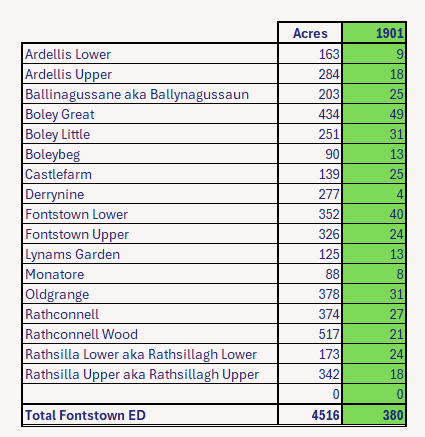425x437 pixels.
Task: Select the Derrynine name cell
Action: [150, 194]
